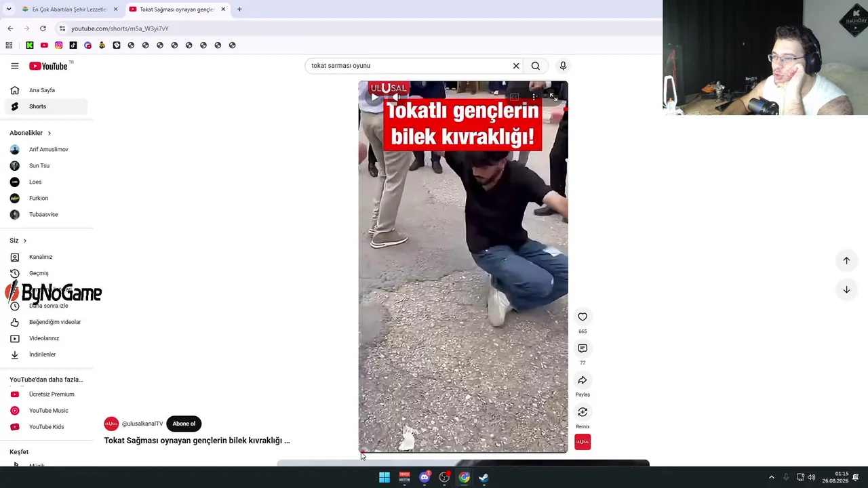868x488 pixels.
Task: Open the Sun Tsu subscription
Action: [x=47, y=165]
